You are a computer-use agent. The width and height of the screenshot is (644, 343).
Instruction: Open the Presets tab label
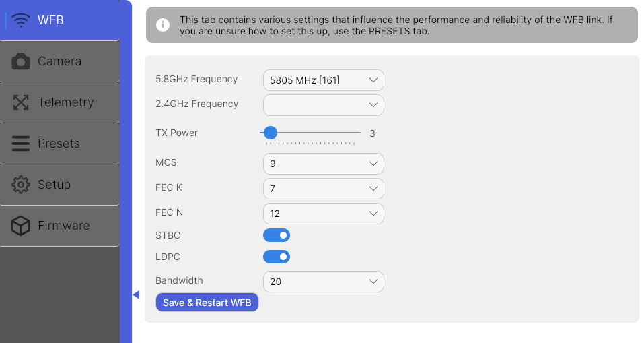click(59, 144)
